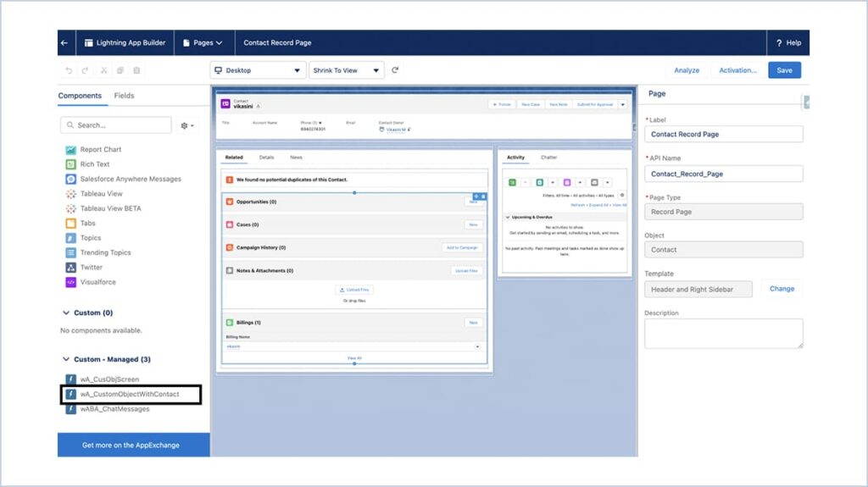Select the Trending Topics component
The width and height of the screenshot is (868, 487).
click(x=105, y=252)
